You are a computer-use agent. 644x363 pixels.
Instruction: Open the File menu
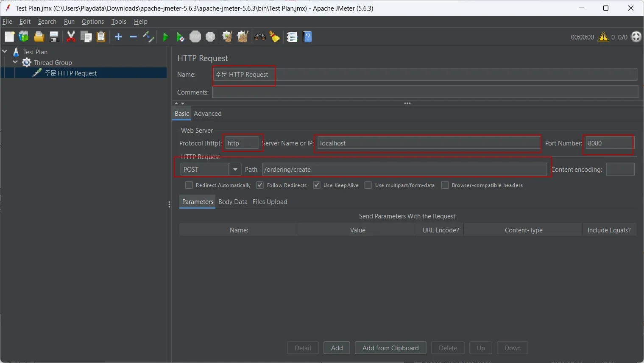(x=7, y=22)
